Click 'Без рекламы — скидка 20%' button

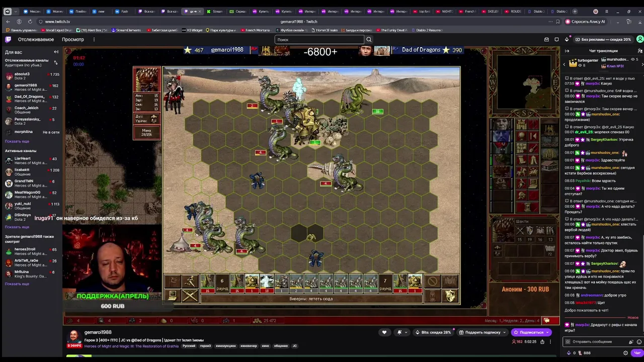[603, 39]
